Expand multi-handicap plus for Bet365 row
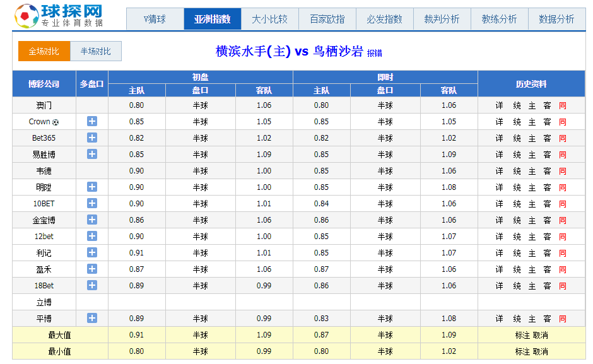This screenshot has height=364, width=593. (92, 138)
